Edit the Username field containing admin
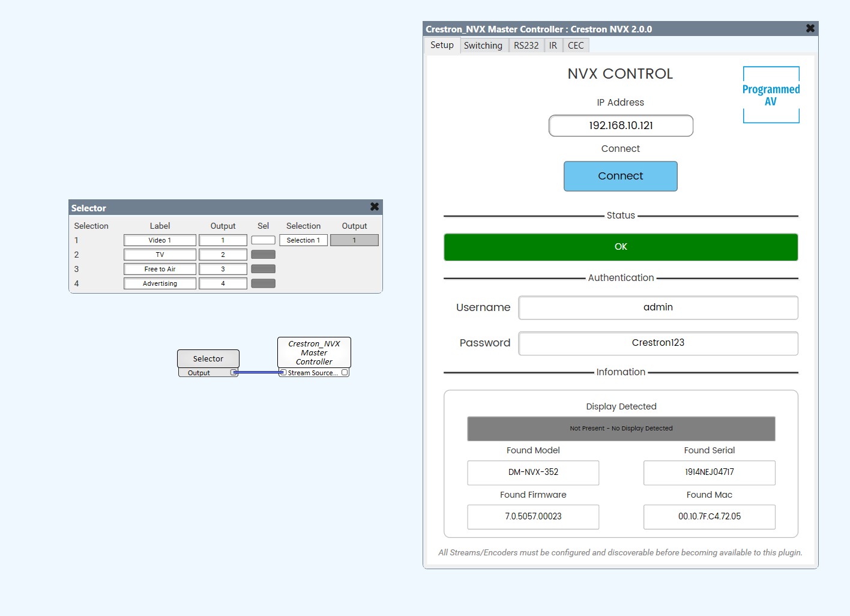Viewport: 850px width, 616px height. coord(658,307)
